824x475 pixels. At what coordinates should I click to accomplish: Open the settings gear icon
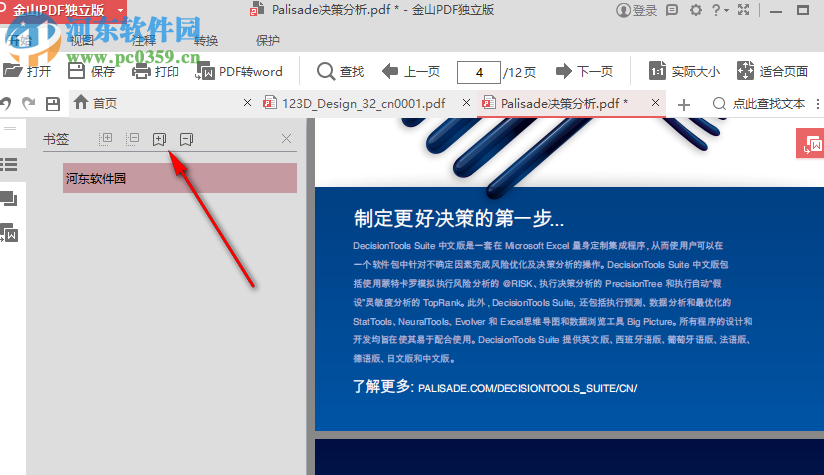pyautogui.click(x=696, y=9)
